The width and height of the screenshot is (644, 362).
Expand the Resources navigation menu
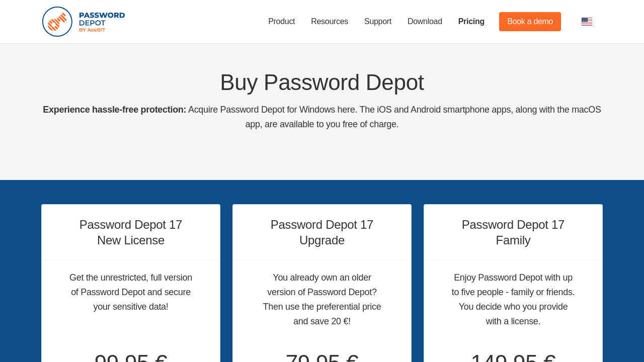329,22
